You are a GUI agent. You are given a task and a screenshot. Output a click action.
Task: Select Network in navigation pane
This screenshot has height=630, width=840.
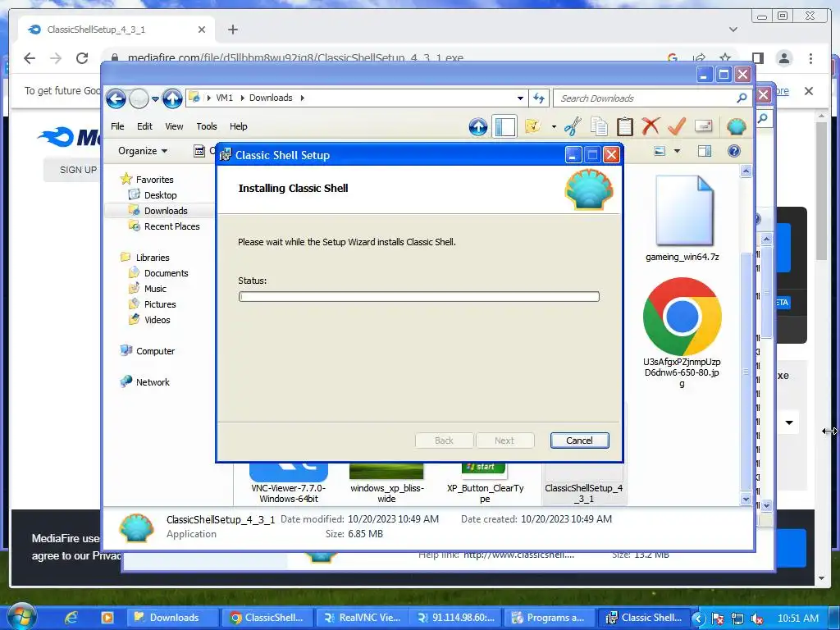click(x=152, y=382)
